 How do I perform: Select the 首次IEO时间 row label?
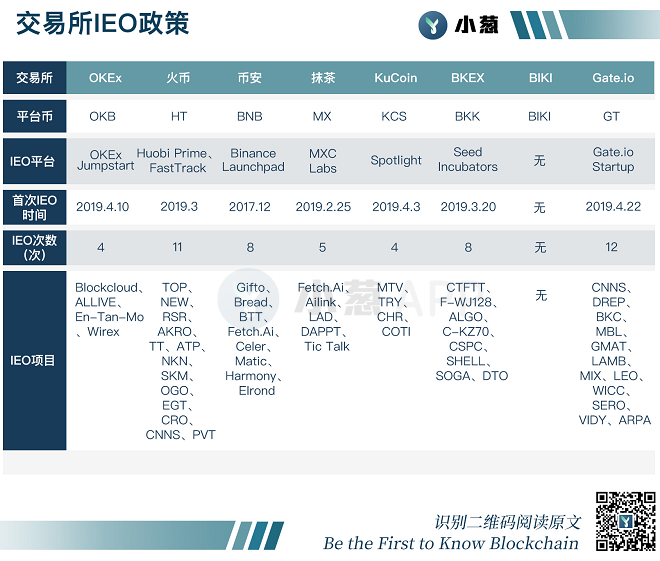pos(34,207)
